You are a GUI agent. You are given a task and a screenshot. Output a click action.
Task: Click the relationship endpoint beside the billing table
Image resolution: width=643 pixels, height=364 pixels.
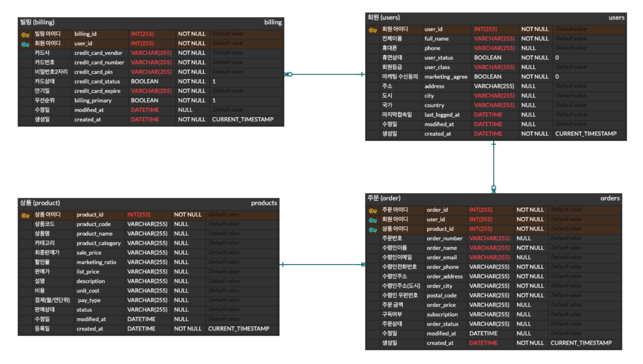[289, 74]
